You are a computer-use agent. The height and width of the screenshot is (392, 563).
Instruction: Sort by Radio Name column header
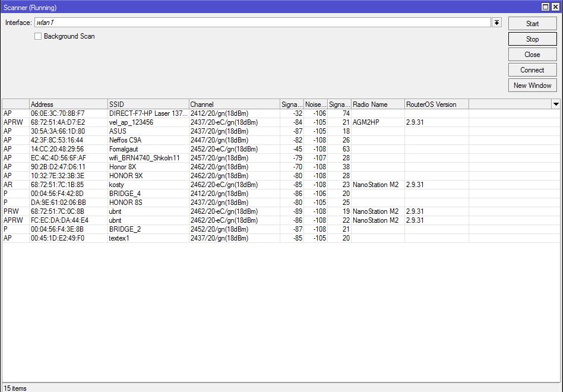coord(378,105)
